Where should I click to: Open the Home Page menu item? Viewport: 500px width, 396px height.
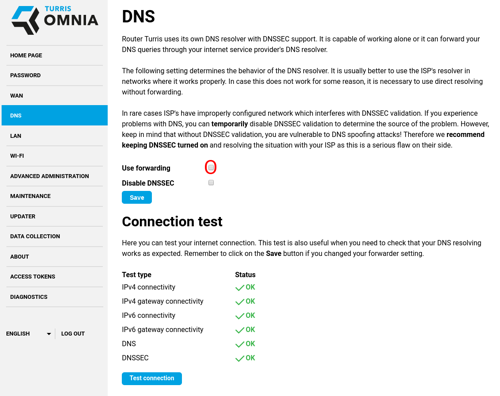point(26,55)
